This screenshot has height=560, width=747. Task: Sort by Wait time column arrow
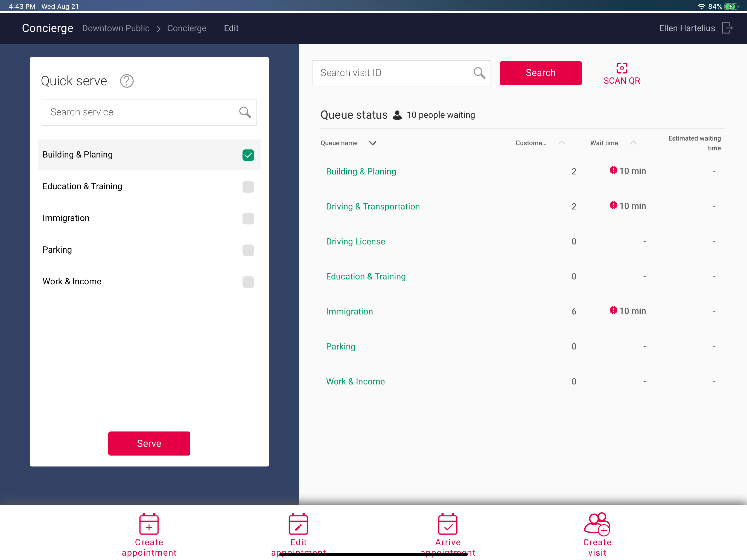click(x=633, y=143)
